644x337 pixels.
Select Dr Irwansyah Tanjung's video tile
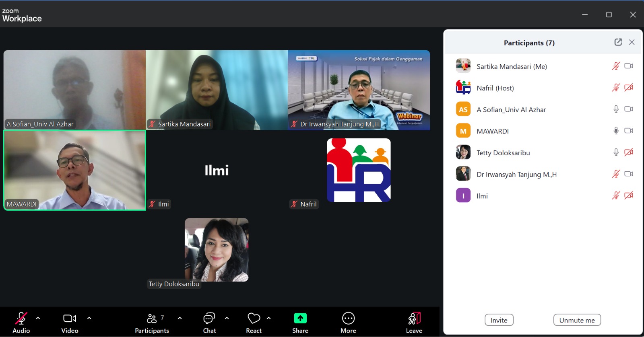click(x=359, y=90)
